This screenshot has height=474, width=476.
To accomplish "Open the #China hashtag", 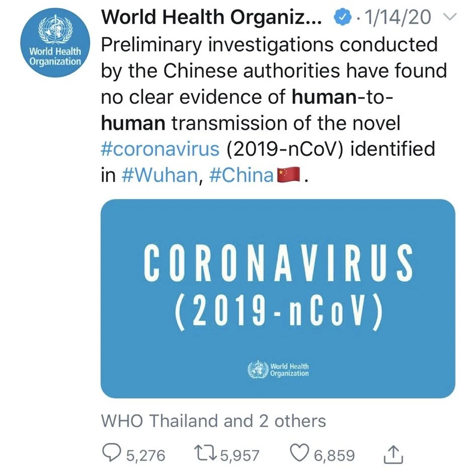I will [241, 176].
